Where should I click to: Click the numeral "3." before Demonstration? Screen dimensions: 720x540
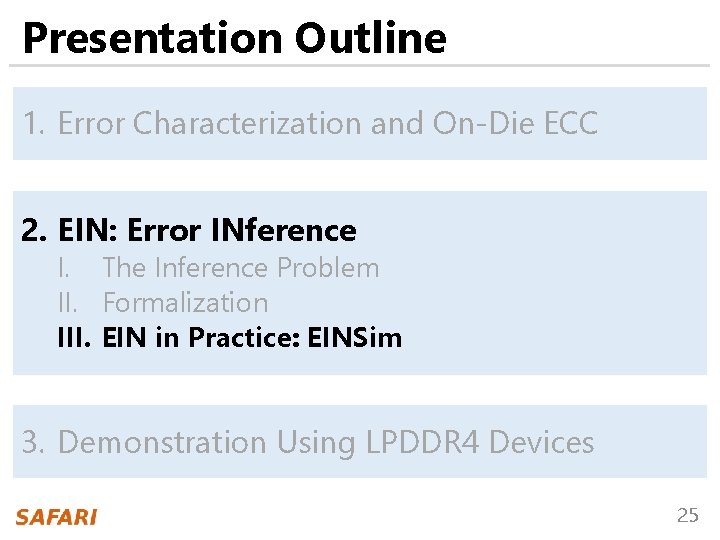coord(34,442)
